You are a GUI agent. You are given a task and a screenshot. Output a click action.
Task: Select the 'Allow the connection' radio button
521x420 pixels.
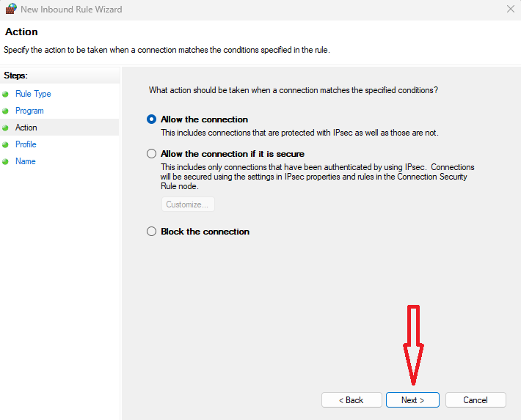[152, 119]
